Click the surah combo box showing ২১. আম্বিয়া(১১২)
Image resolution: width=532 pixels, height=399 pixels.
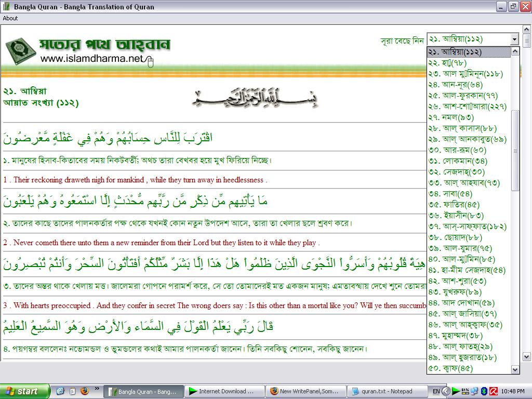point(473,39)
